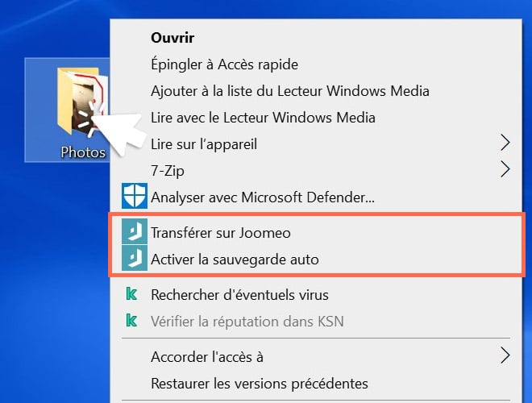The width and height of the screenshot is (532, 403).
Task: Expand the Lire sur l'appareil submenu arrow
Action: pos(505,143)
